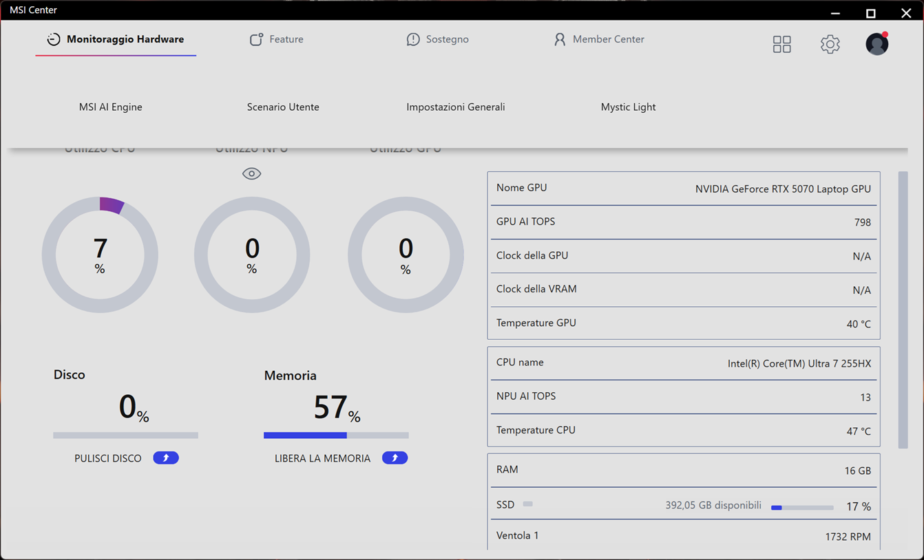The width and height of the screenshot is (924, 560).
Task: Click the SSD 17 % usage bar
Action: 802,507
